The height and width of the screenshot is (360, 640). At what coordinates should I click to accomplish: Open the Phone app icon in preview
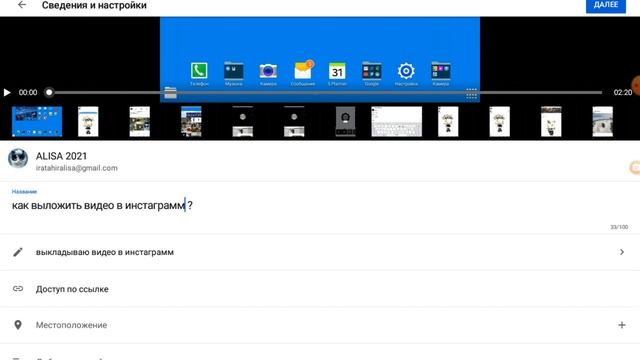199,71
